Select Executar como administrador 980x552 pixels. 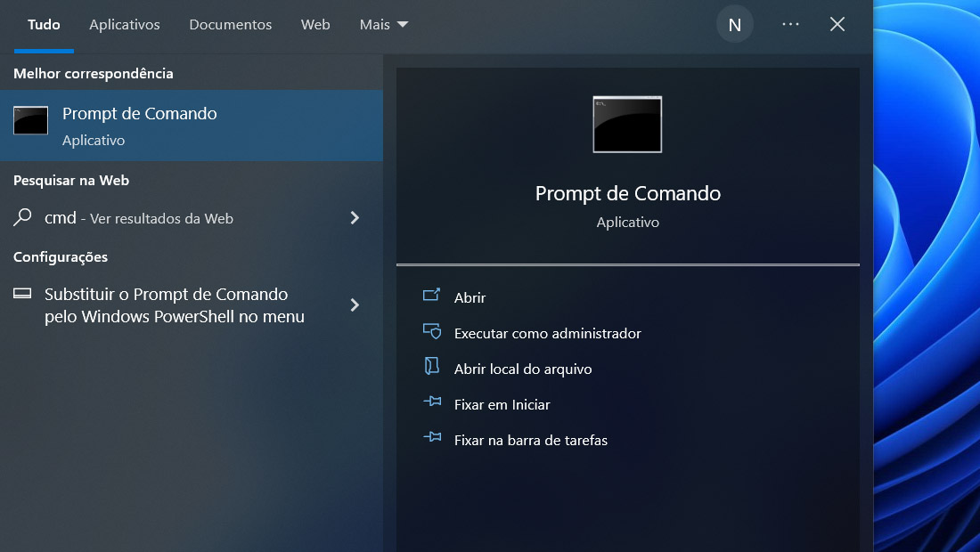click(548, 334)
